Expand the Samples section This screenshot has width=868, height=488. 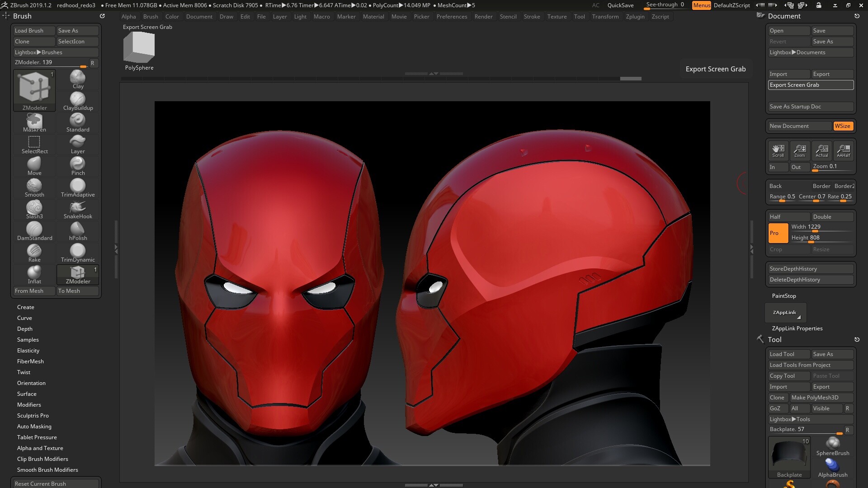point(28,340)
